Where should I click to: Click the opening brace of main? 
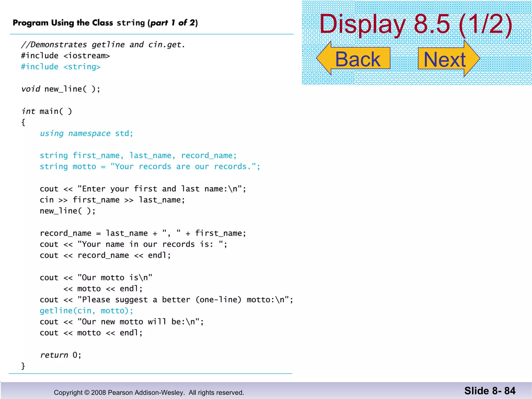click(23, 122)
